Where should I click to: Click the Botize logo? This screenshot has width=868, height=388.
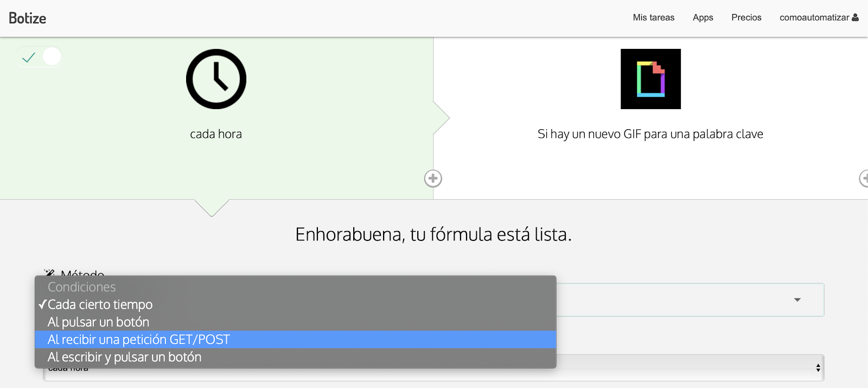point(28,18)
